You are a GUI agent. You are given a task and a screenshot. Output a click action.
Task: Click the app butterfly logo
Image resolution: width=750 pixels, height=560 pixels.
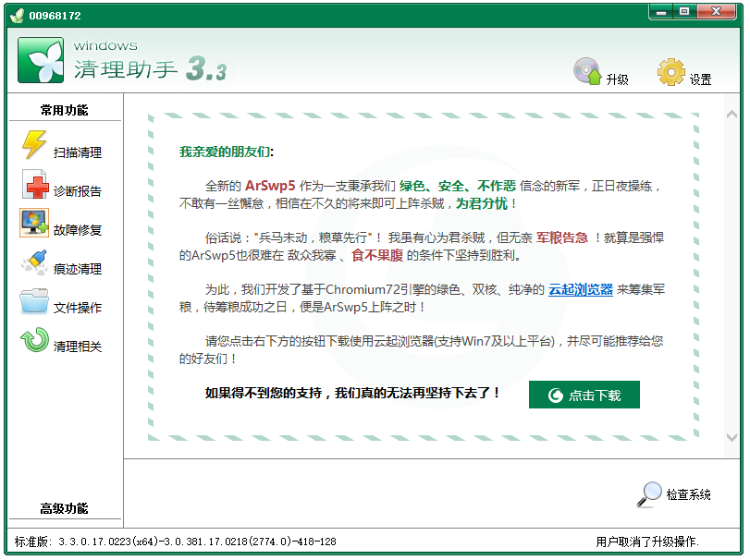click(41, 60)
